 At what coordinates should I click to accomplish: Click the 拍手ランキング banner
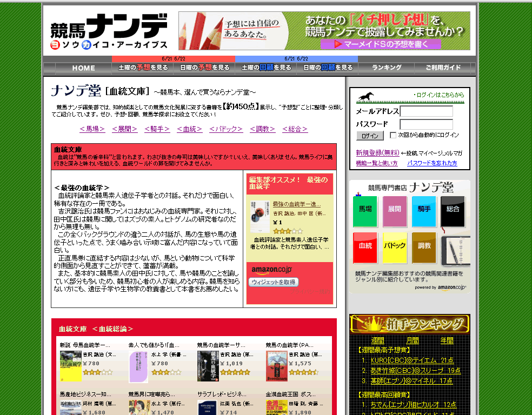pos(410,324)
